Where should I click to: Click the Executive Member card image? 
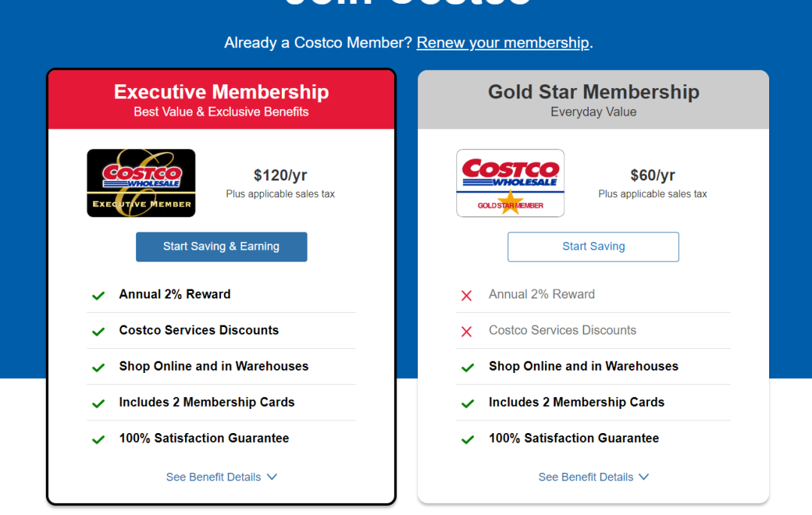coord(141,183)
